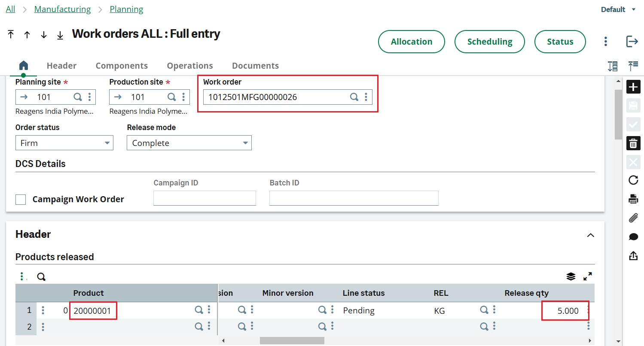Collapse the Header section chevron
The width and height of the screenshot is (644, 346).
point(591,235)
